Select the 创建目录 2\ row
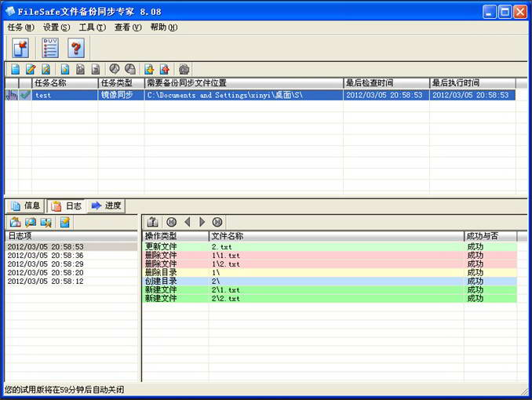The image size is (532, 400). pyautogui.click(x=330, y=282)
